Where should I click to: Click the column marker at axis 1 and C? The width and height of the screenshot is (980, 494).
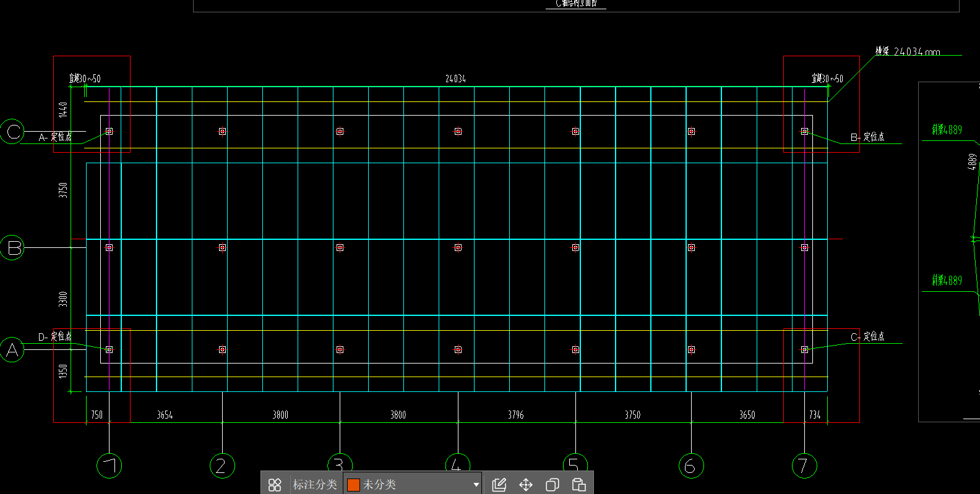110,132
